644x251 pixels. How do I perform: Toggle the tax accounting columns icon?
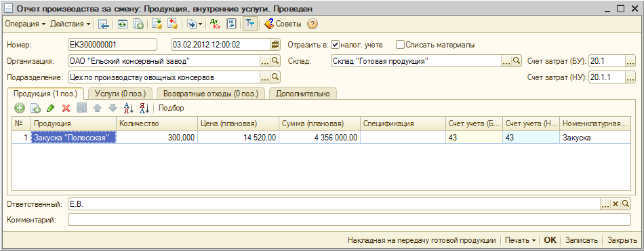click(x=249, y=24)
